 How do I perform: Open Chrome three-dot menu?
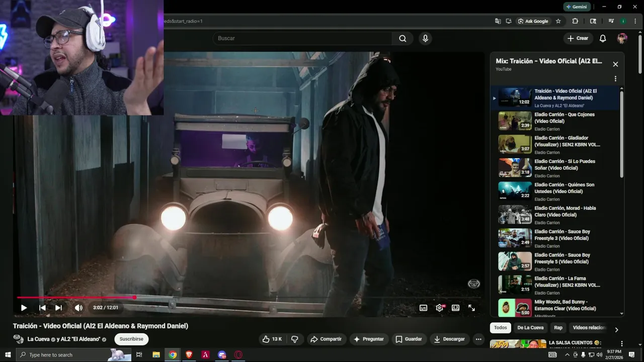pyautogui.click(x=635, y=21)
